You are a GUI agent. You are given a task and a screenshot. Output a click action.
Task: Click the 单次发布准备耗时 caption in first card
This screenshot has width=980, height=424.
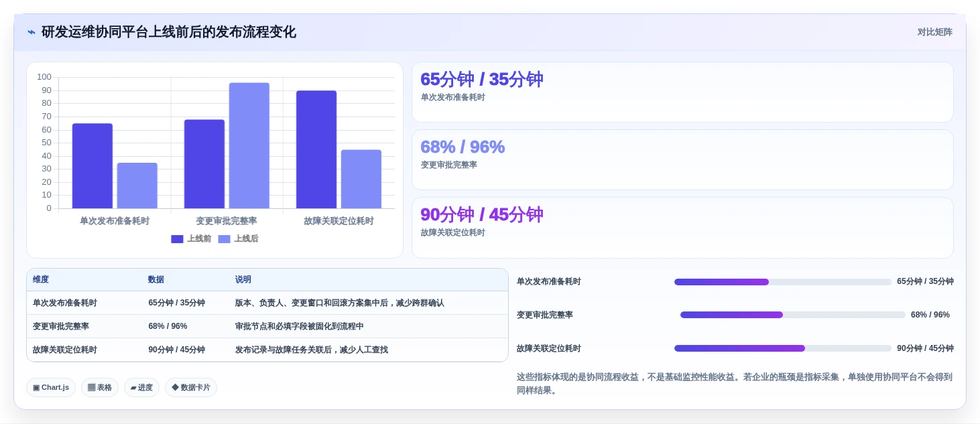(452, 97)
